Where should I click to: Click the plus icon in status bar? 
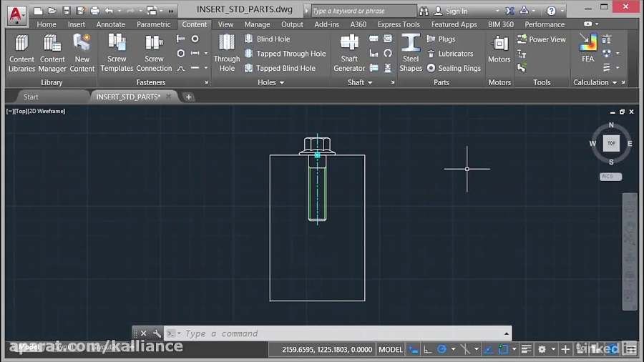565,350
